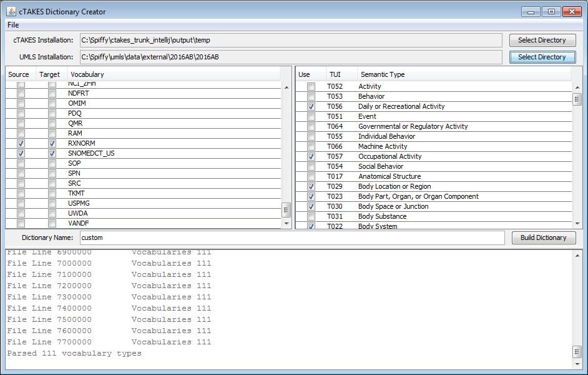Enable T017 Anatomical Structure checkbox
Screen dimensions: 588x375
tap(311, 177)
